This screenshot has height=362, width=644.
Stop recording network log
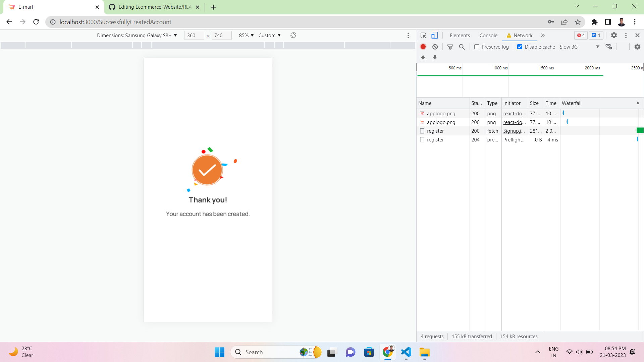pos(423,47)
